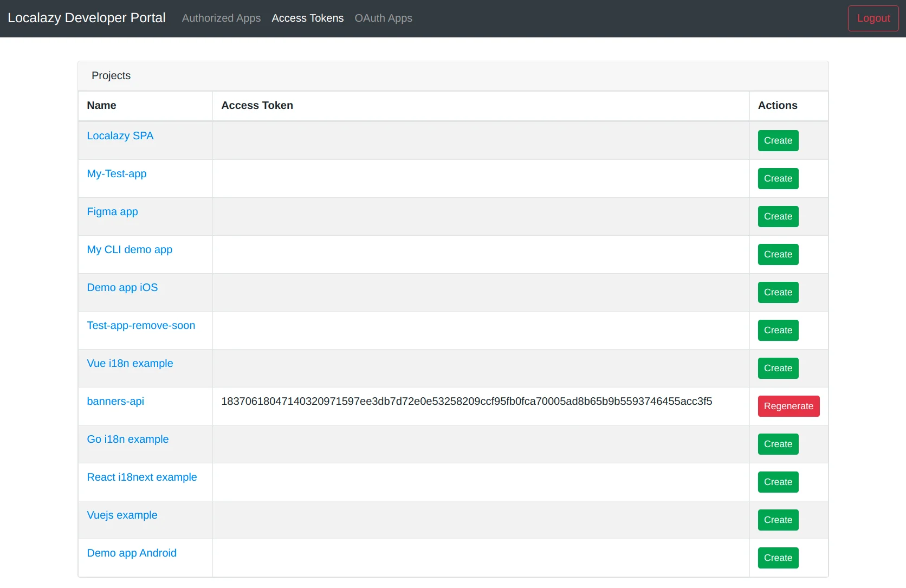Open the Test-app-remove-soon project link

(141, 326)
